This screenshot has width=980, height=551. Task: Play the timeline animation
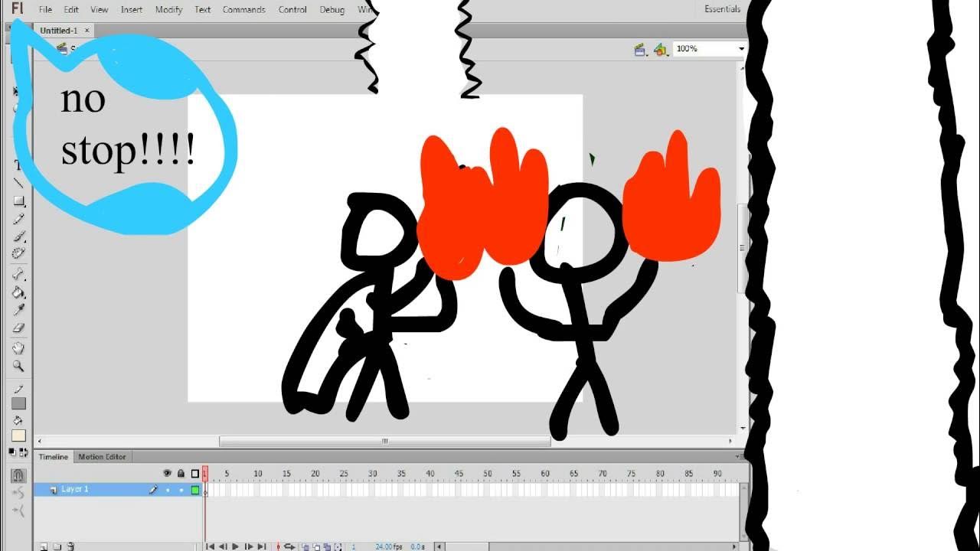235,546
